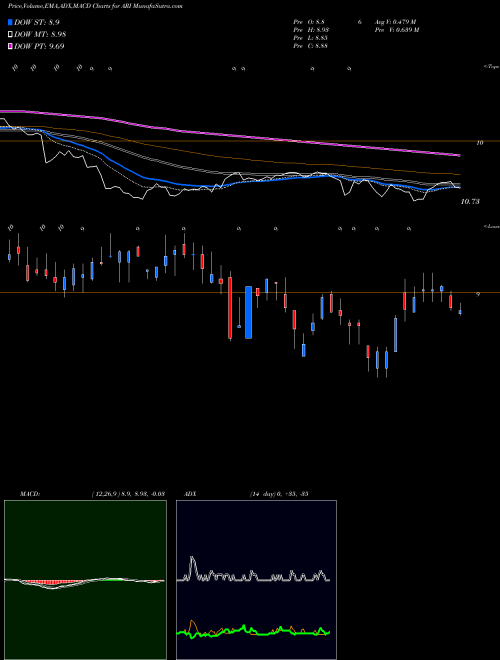500x660 pixels.
Task: Click the chart title mentioning MunafaSutra.com
Action: coord(95,7)
